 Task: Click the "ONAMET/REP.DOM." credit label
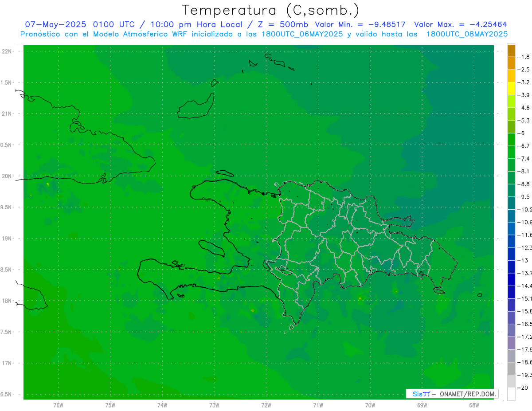(468, 394)
